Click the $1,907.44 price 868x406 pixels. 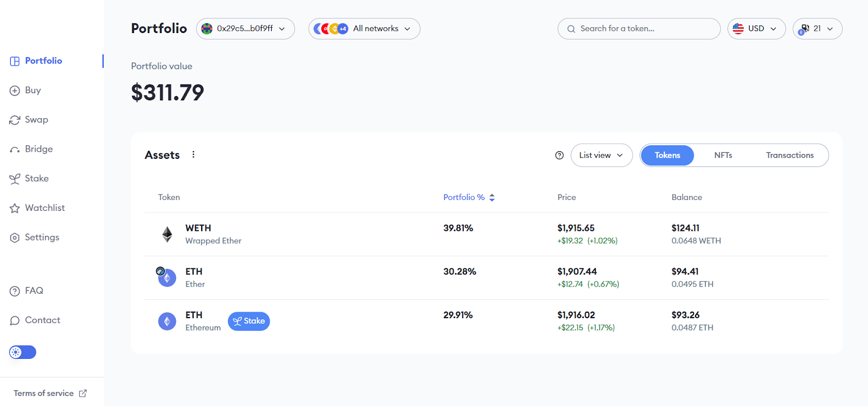[577, 272]
